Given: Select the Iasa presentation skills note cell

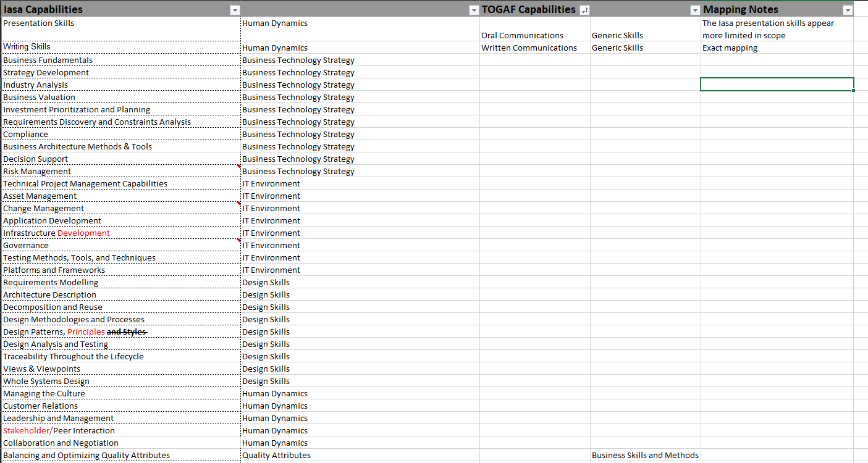Looking at the screenshot, I should 777,29.
